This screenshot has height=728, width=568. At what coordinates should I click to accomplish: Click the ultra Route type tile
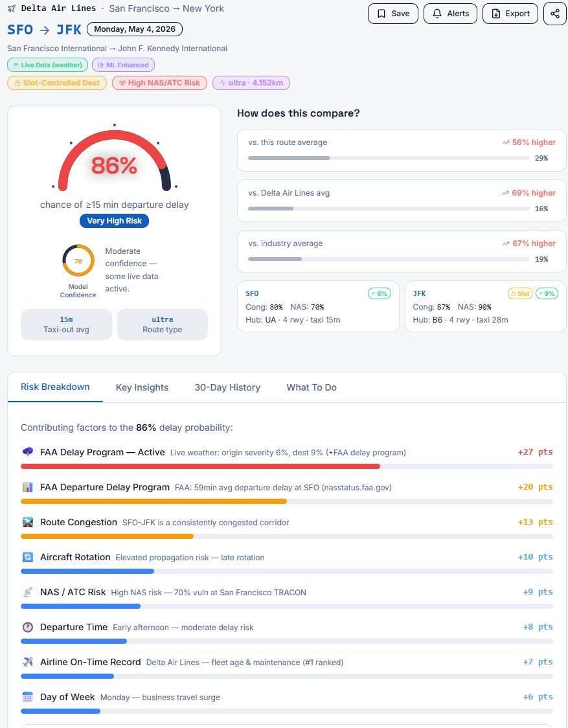pyautogui.click(x=162, y=324)
